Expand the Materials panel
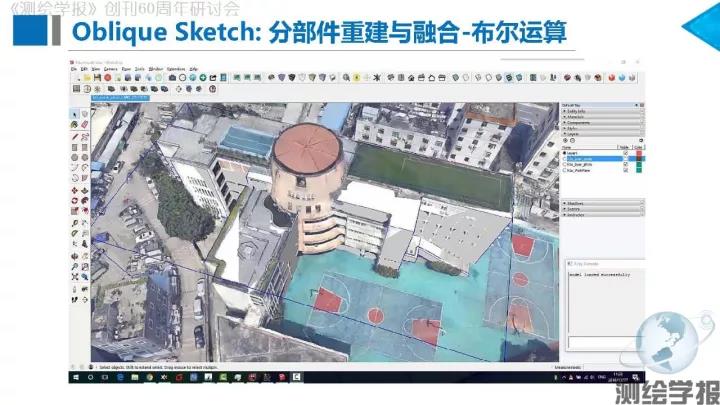Viewport: 720px width, 405px height. (602, 117)
